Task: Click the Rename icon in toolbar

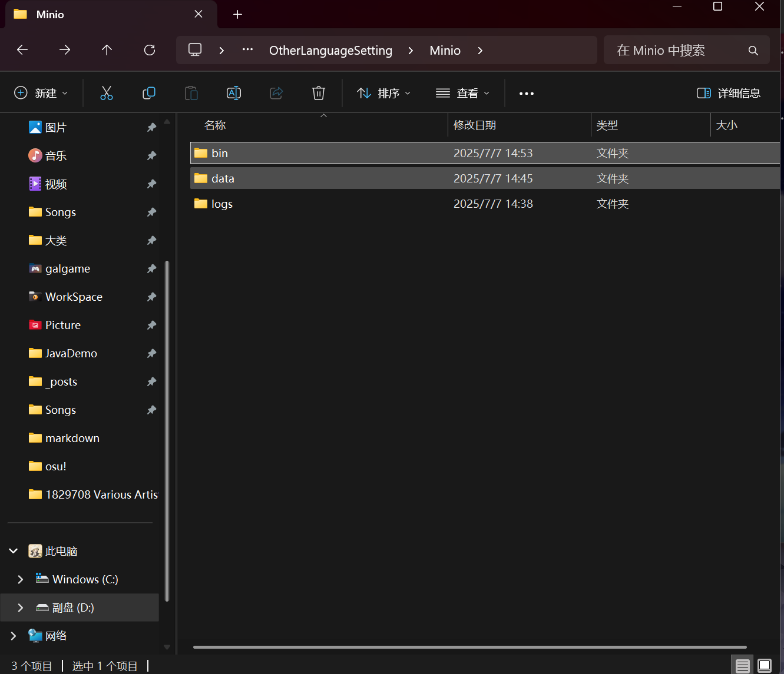Action: coord(234,93)
